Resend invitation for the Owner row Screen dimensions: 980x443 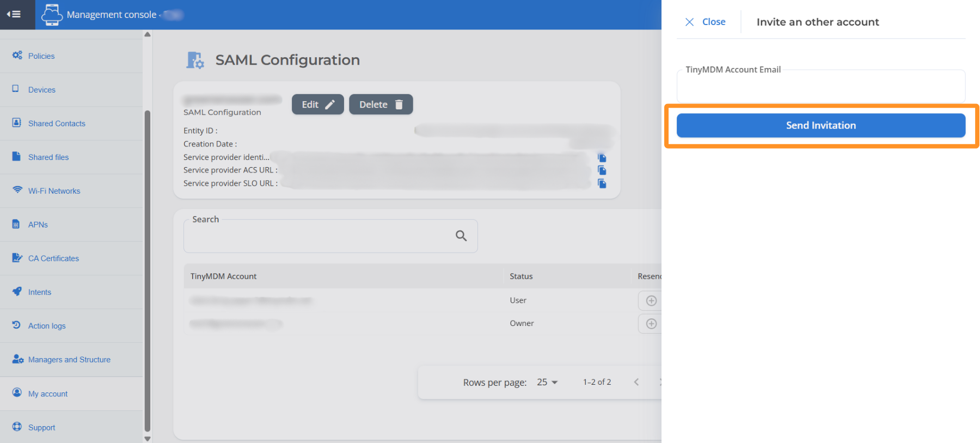(651, 324)
